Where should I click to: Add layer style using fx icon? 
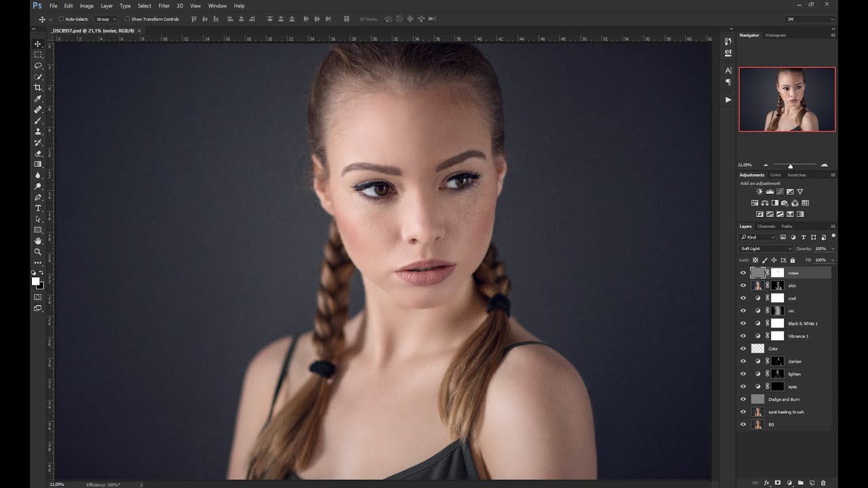pos(767,483)
